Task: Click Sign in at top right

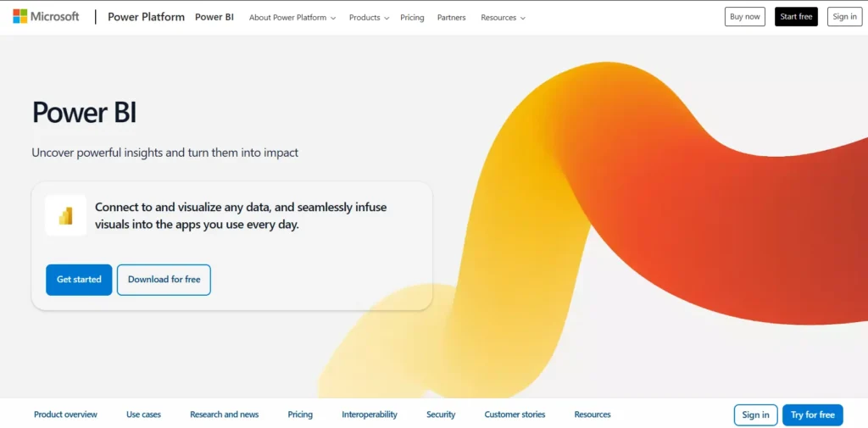Action: pos(845,17)
